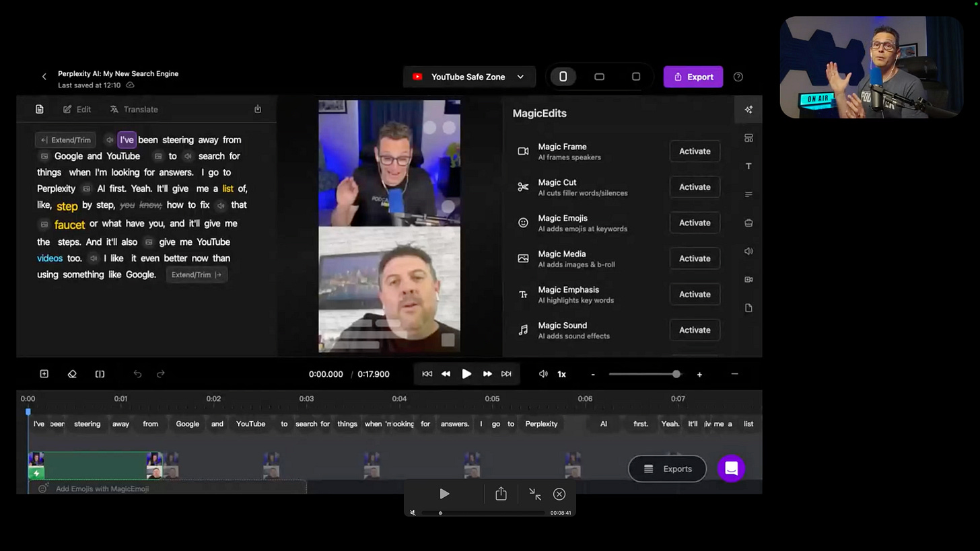Go back with the left chevron arrow
980x551 pixels.
tap(44, 77)
